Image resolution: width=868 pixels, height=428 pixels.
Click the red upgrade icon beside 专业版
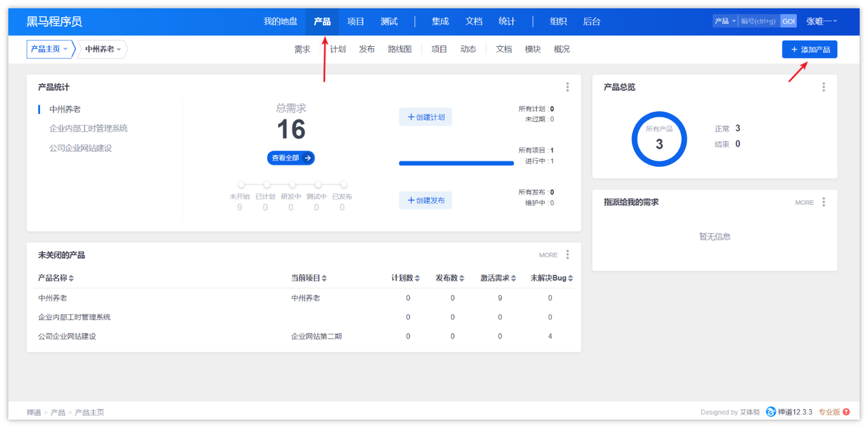coord(846,412)
